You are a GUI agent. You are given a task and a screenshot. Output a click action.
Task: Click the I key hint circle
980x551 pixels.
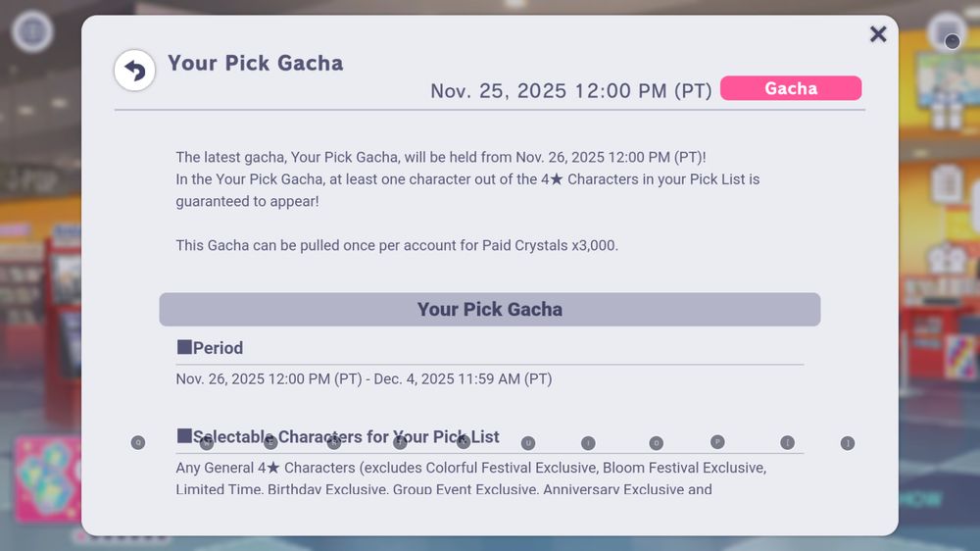588,443
